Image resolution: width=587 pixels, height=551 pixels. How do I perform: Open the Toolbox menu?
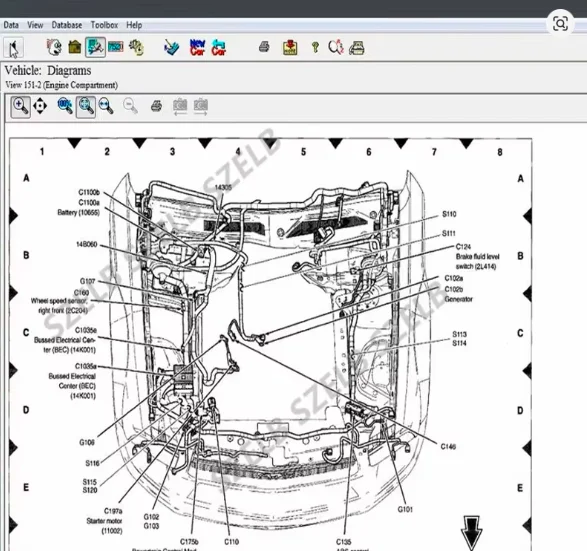[104, 25]
